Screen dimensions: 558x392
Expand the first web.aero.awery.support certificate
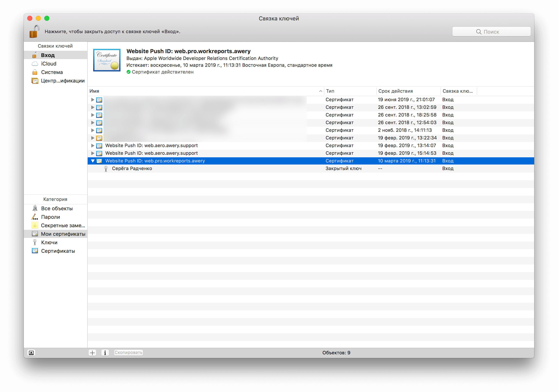click(x=93, y=146)
